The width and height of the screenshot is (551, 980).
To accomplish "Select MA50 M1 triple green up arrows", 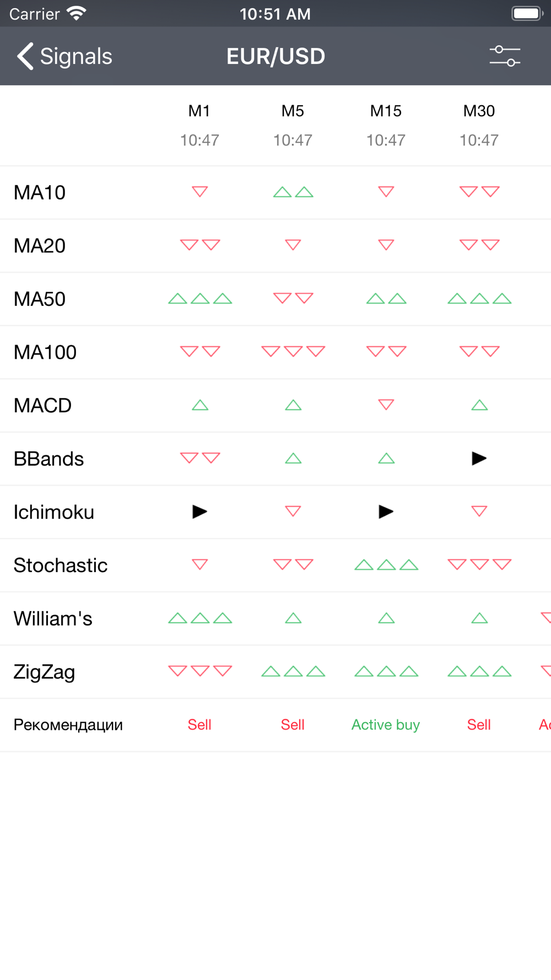I will [x=200, y=299].
